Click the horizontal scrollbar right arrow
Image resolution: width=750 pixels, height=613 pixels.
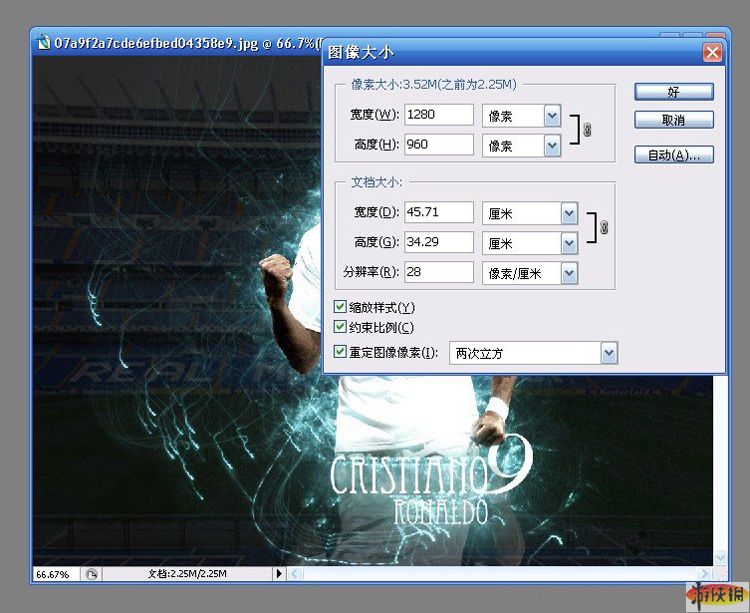704,573
